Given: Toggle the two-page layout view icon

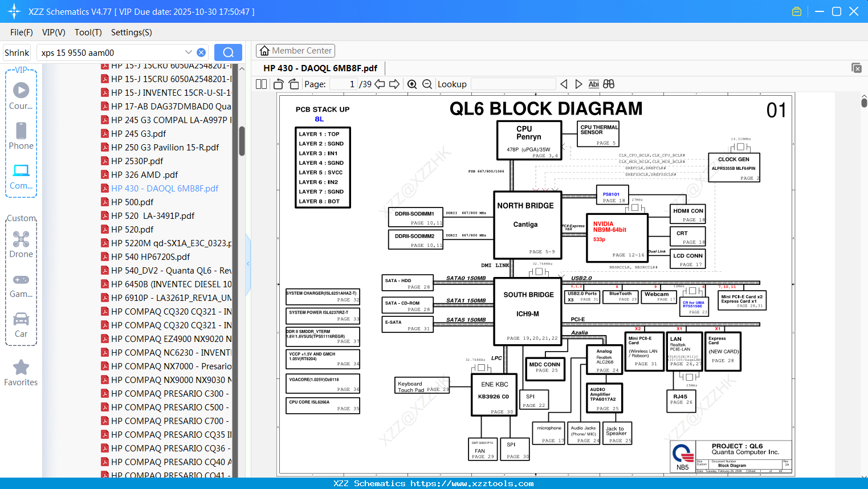Looking at the screenshot, I should [x=262, y=84].
